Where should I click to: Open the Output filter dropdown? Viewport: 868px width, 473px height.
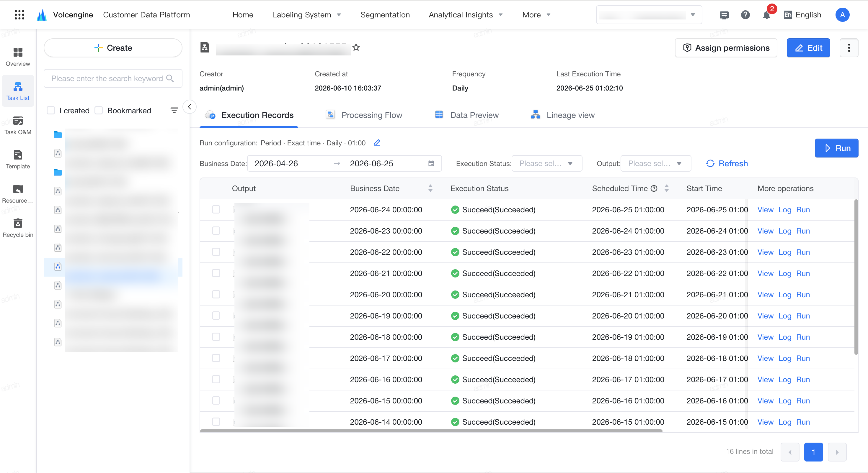655,163
